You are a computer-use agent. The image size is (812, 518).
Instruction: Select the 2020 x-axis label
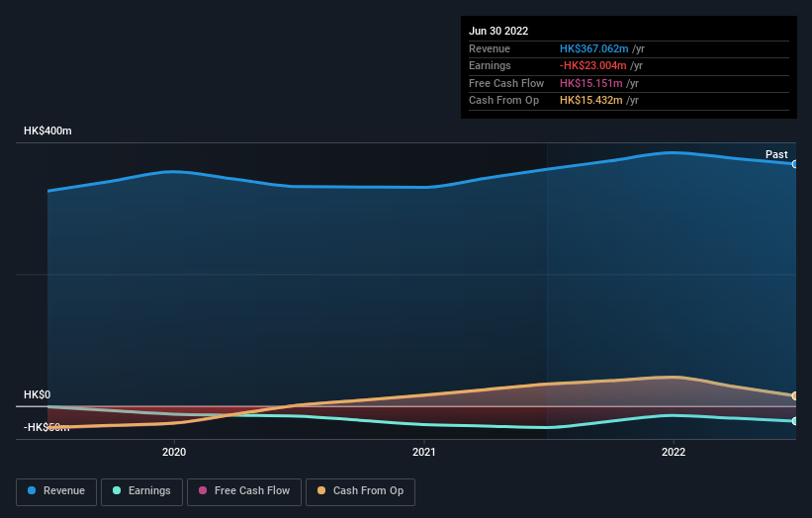click(174, 452)
